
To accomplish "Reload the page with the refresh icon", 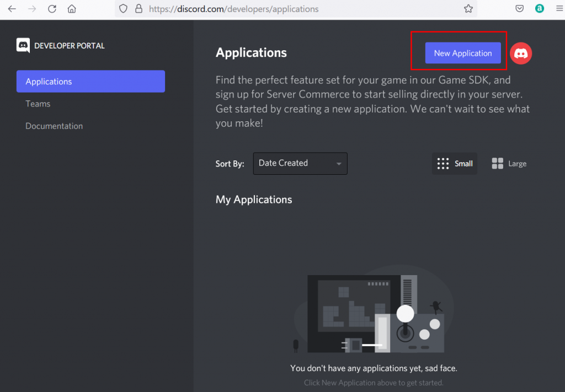I will (52, 9).
